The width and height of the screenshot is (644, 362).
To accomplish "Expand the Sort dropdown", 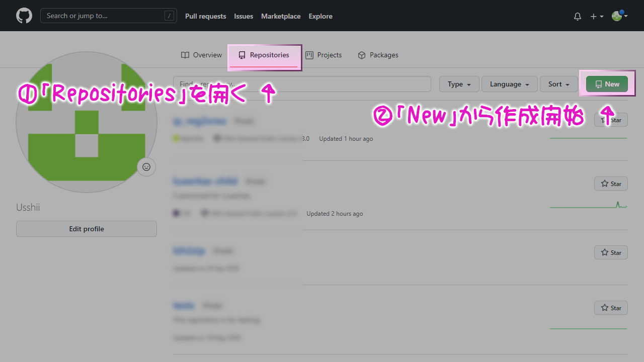I will 559,84.
